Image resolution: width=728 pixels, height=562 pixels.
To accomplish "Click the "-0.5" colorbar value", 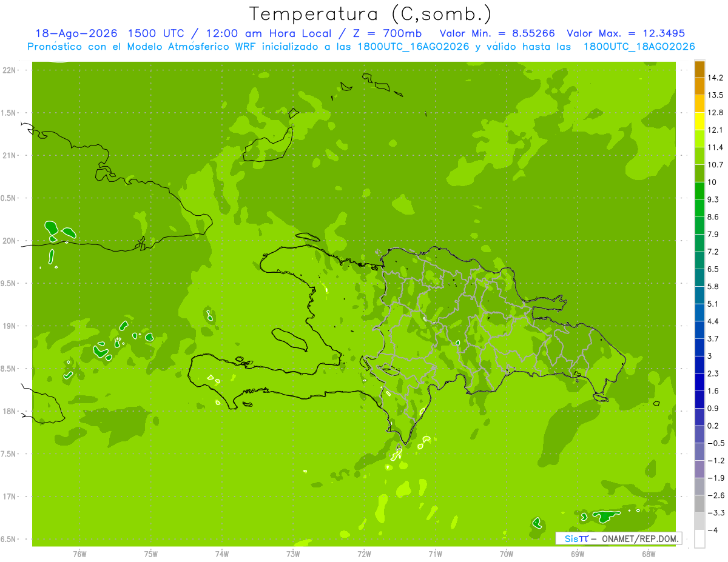I will (716, 444).
